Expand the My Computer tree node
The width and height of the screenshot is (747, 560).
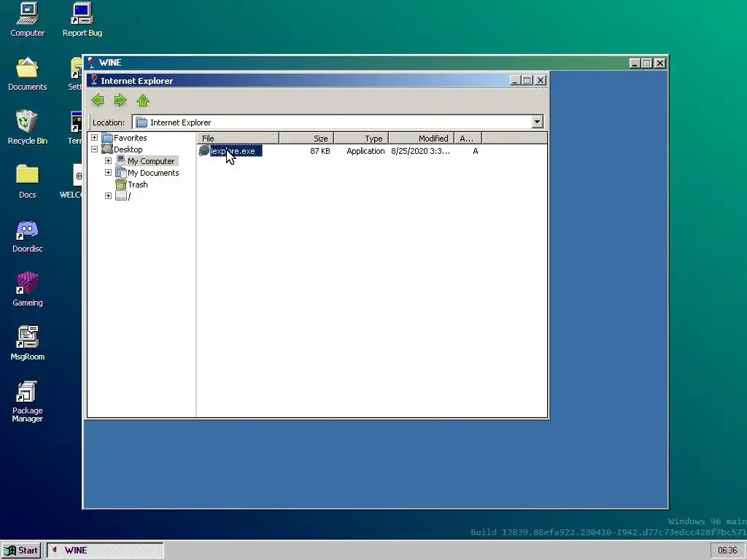click(108, 161)
